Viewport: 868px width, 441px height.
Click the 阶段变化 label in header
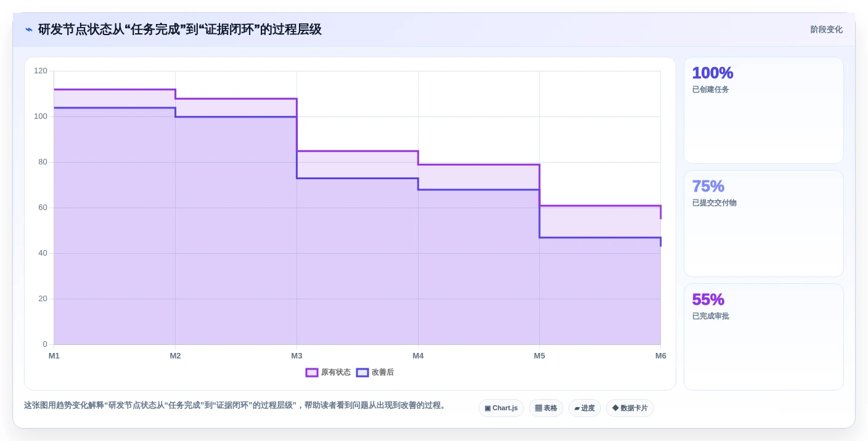click(826, 30)
